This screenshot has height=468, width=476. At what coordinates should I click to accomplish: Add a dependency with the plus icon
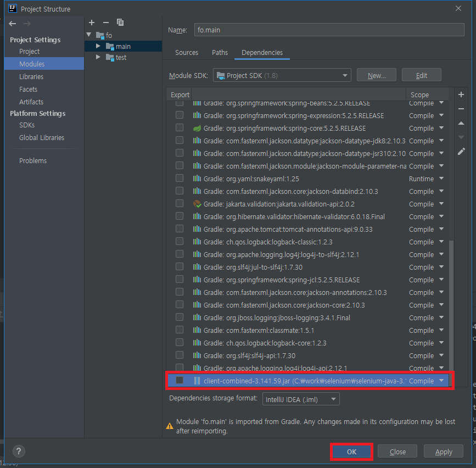click(461, 94)
